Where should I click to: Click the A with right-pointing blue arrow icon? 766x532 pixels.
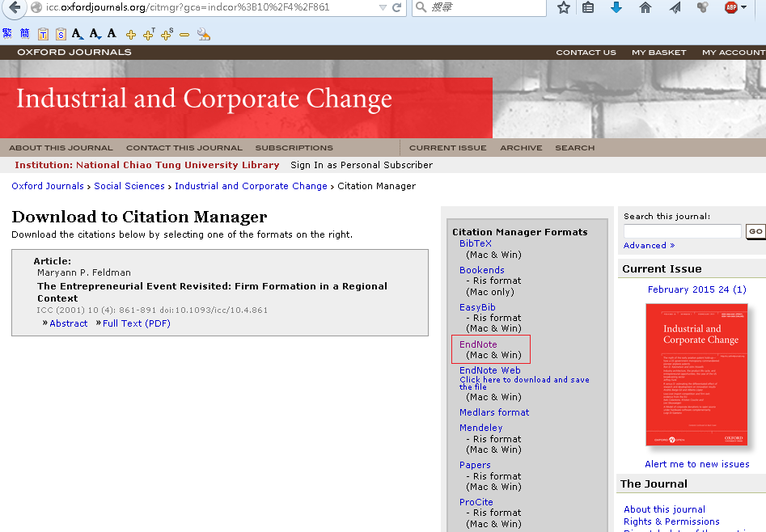click(x=78, y=34)
